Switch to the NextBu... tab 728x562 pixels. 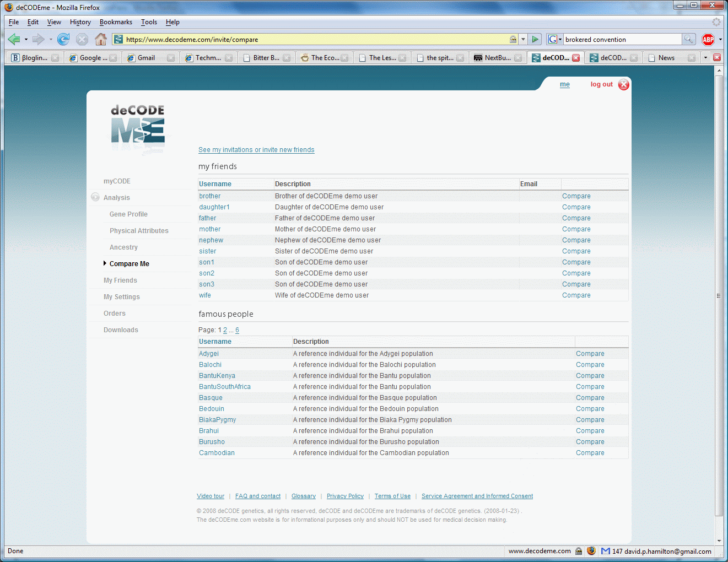click(x=498, y=57)
